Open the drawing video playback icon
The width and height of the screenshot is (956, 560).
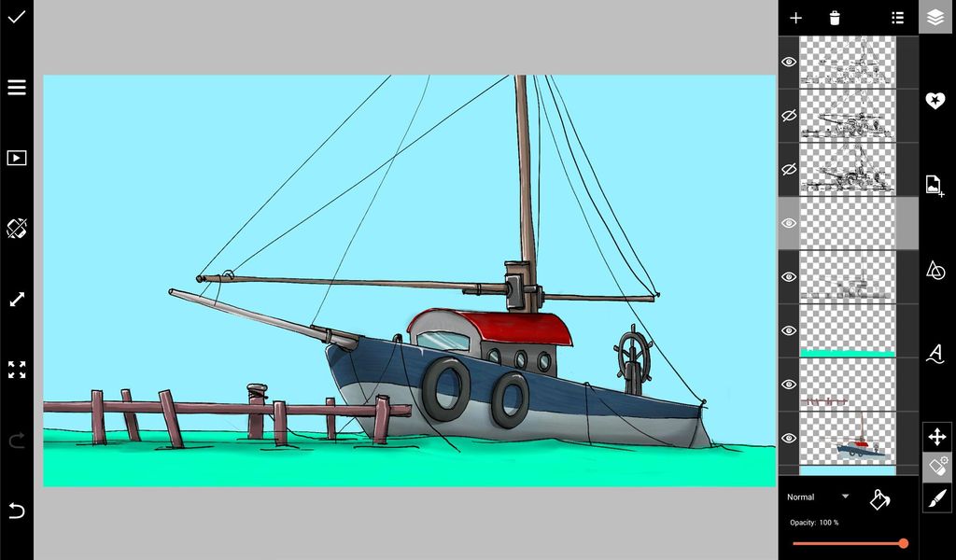17,159
